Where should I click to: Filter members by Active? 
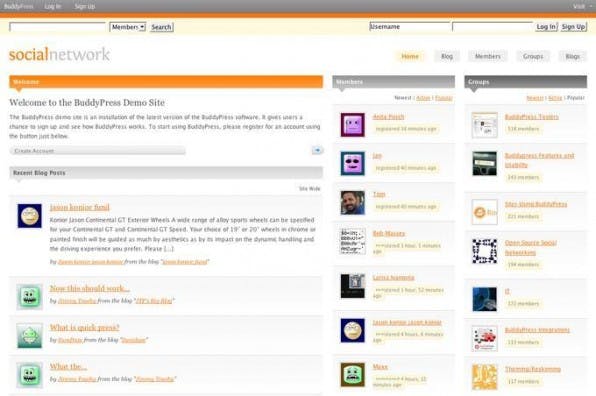(x=423, y=98)
